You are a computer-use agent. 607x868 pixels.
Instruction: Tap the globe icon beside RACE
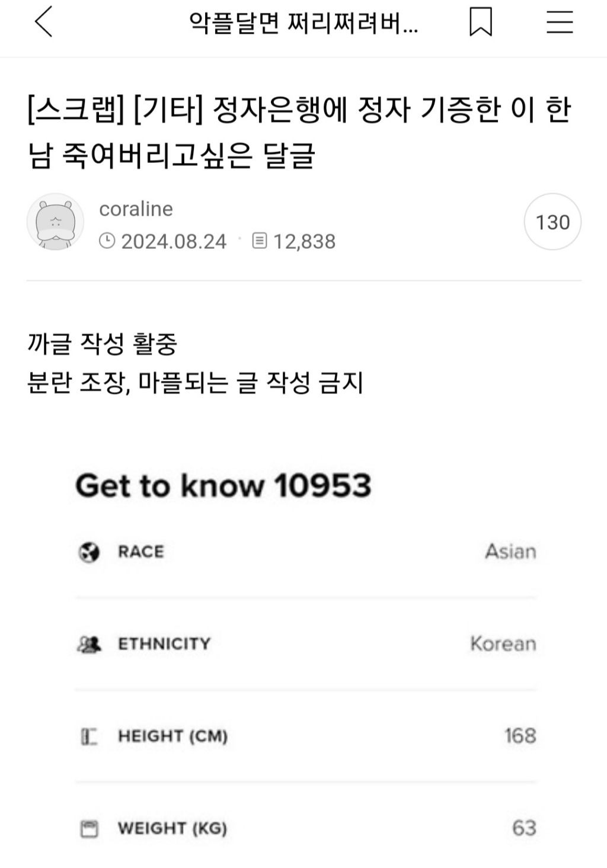[89, 552]
